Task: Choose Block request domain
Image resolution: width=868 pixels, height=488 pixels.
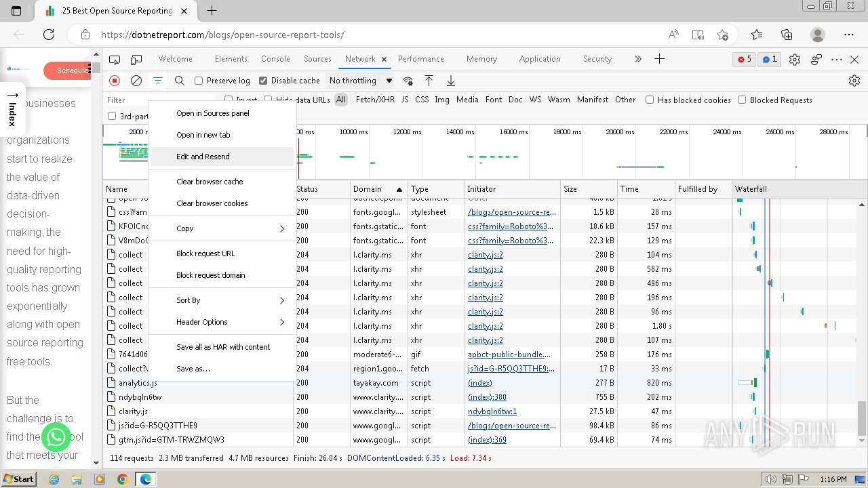Action: (x=222, y=275)
